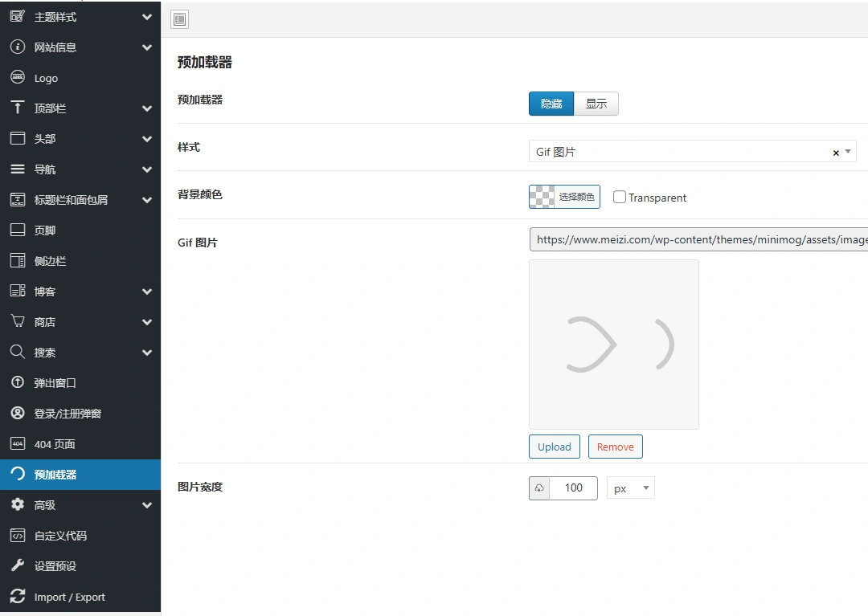The image size is (868, 616).
Task: Click the panel collapse icon at top left
Action: [x=179, y=18]
